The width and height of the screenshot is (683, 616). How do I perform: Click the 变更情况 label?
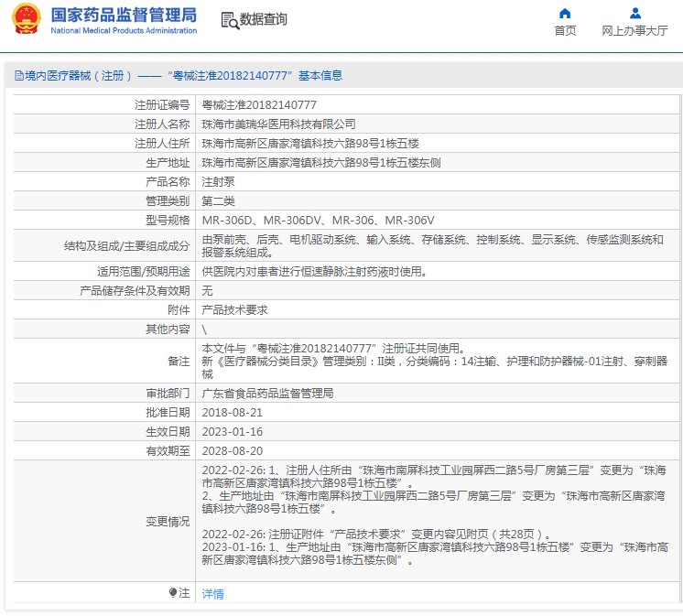point(168,521)
